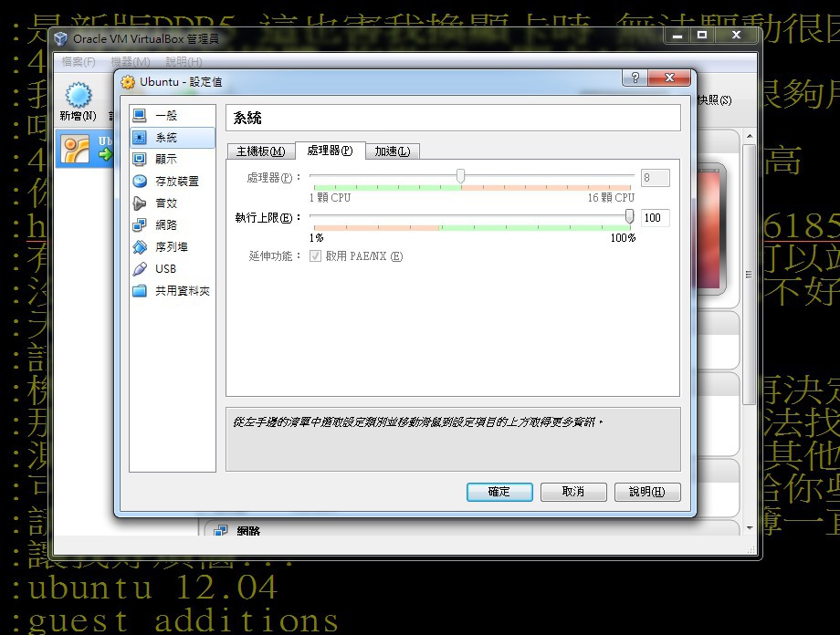Click the execution cap field showing 100
This screenshot has width=840, height=635.
tap(656, 218)
